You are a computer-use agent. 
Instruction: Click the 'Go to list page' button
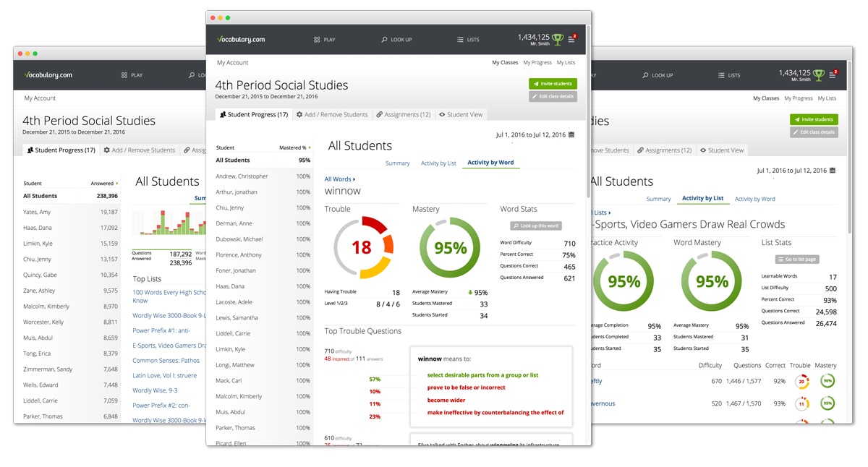point(796,259)
